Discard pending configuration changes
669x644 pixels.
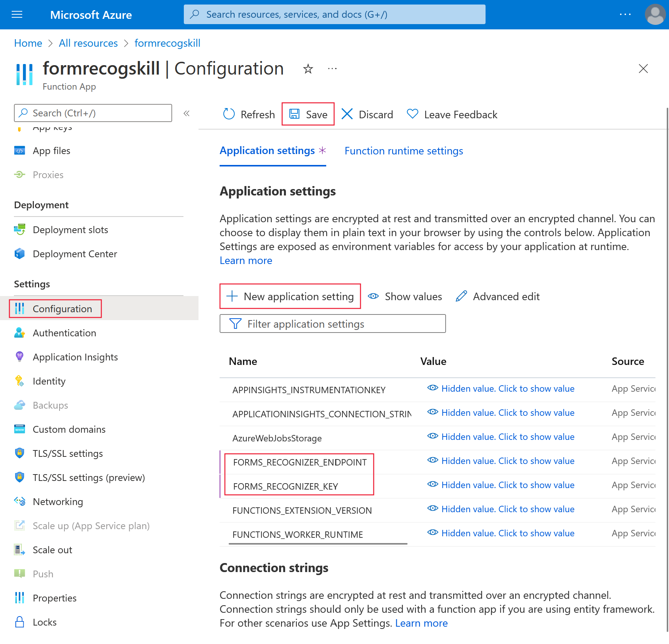(367, 114)
